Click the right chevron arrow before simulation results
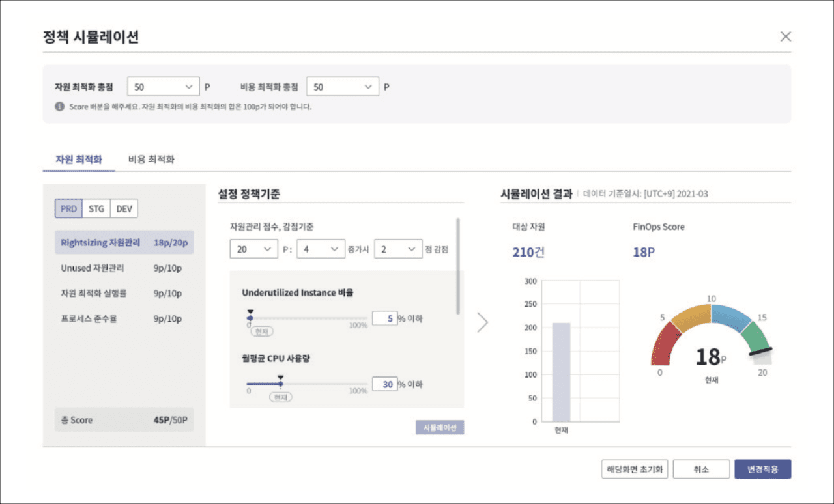 [482, 322]
